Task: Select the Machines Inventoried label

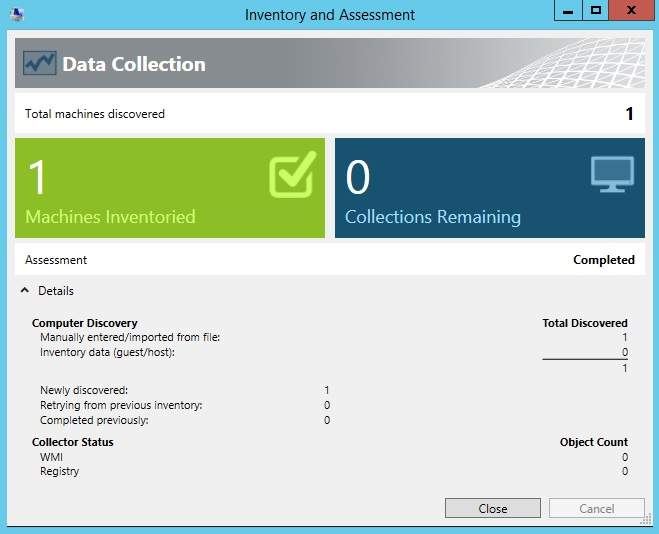Action: 110,217
